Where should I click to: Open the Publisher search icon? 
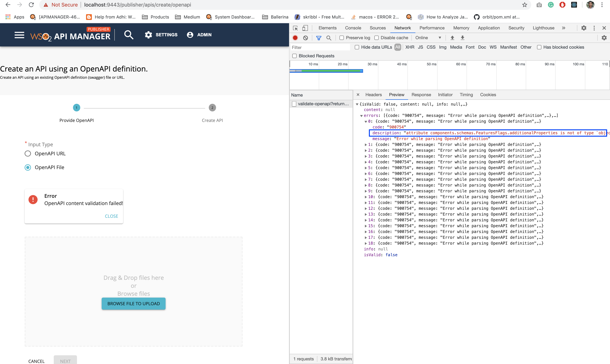129,35
